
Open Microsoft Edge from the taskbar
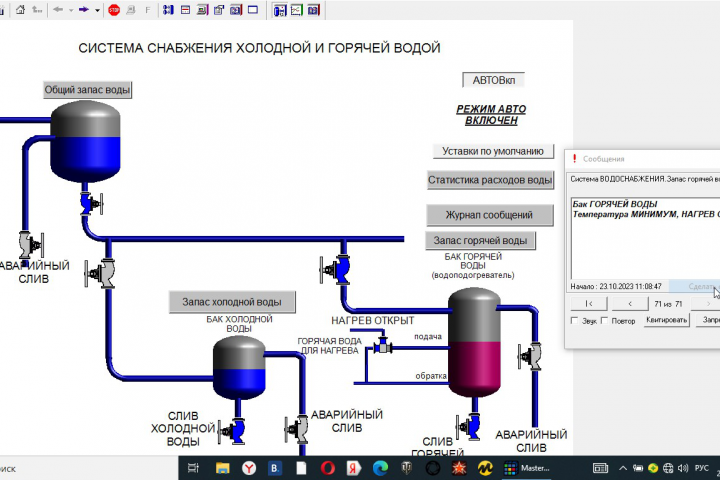380,468
